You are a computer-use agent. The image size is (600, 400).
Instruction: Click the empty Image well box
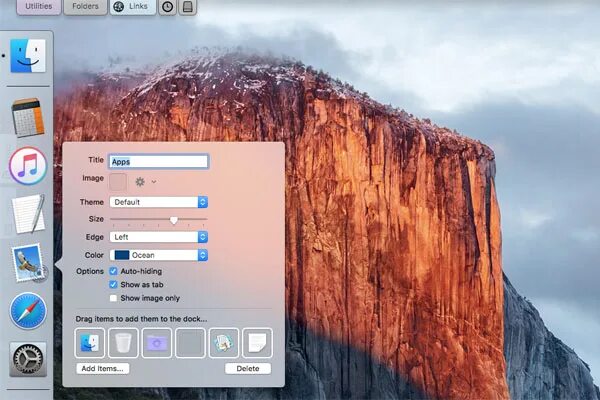point(118,182)
